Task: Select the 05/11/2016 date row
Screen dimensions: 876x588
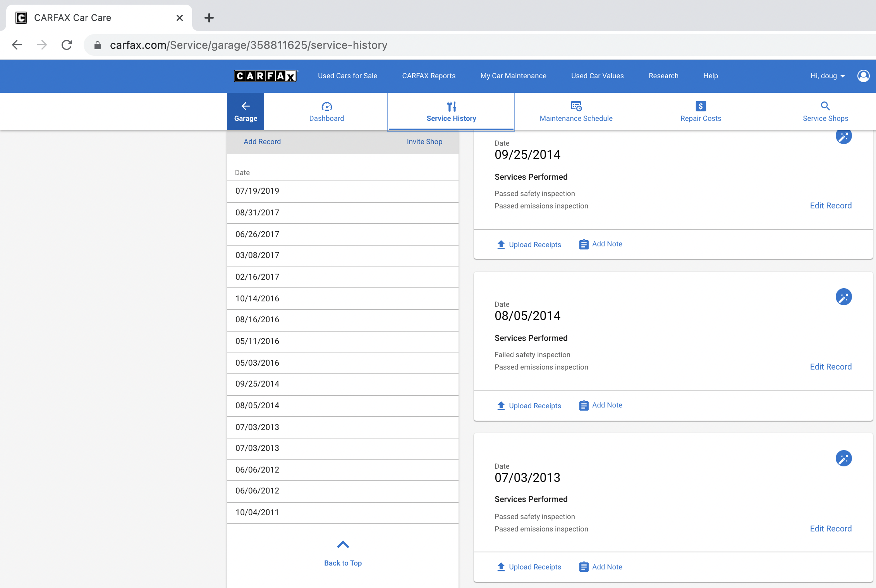Action: (x=343, y=342)
